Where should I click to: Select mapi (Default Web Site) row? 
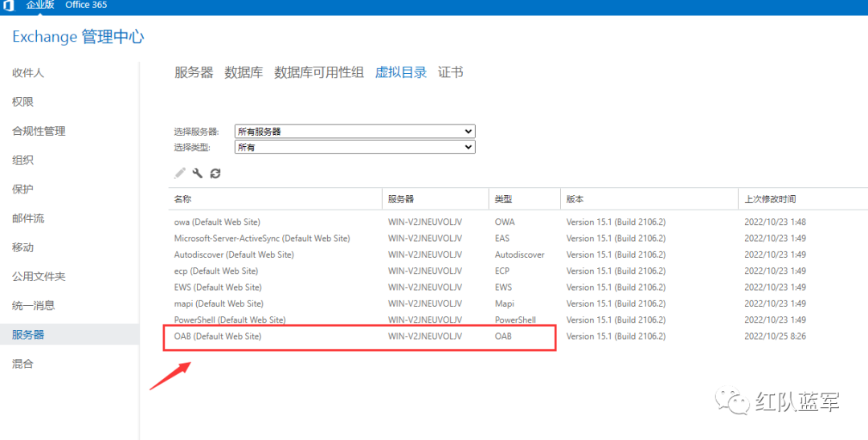coord(518,304)
